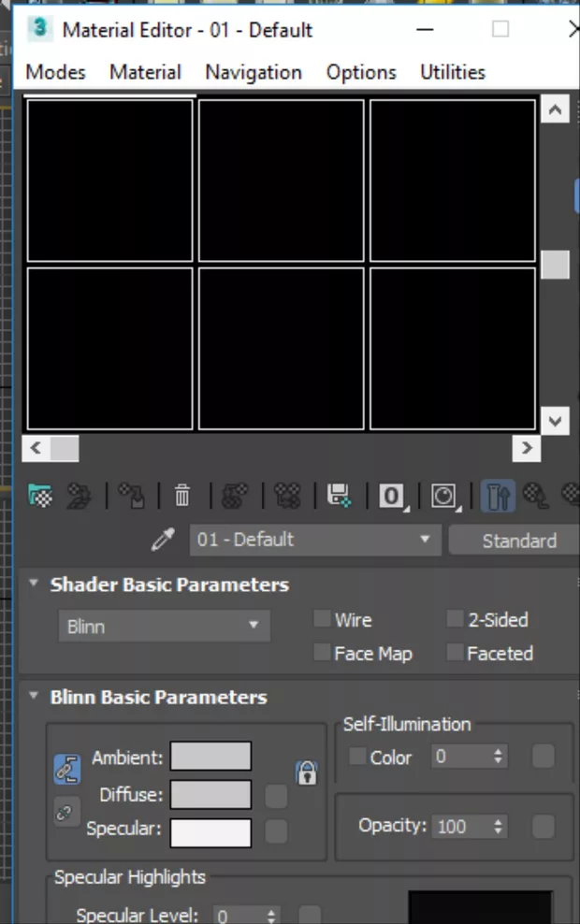Enable the 2-Sided checkbox
Viewport: 580px width, 924px height.
[455, 619]
